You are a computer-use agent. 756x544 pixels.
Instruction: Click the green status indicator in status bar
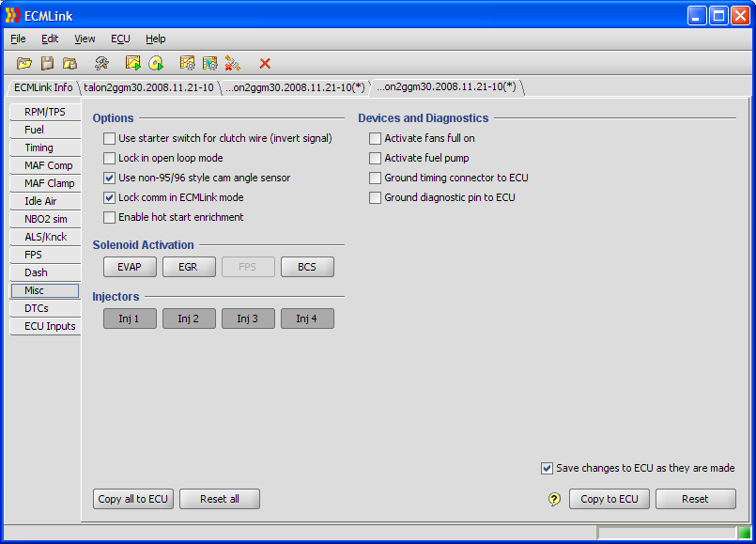tap(744, 533)
